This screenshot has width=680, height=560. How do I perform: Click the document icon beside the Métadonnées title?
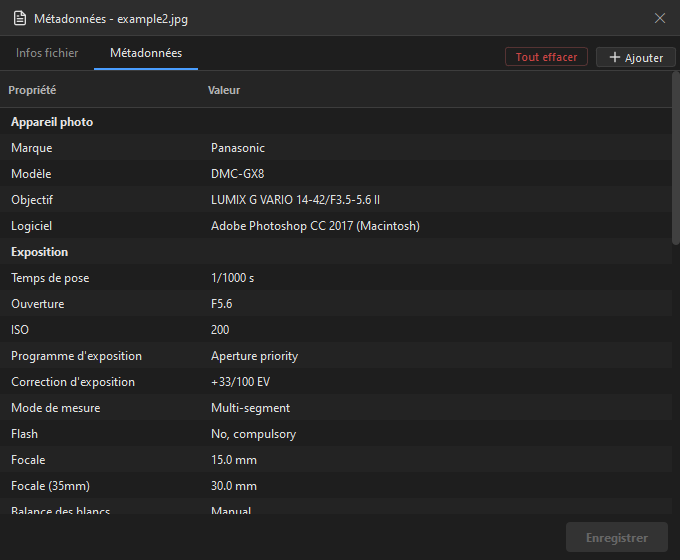[20, 19]
